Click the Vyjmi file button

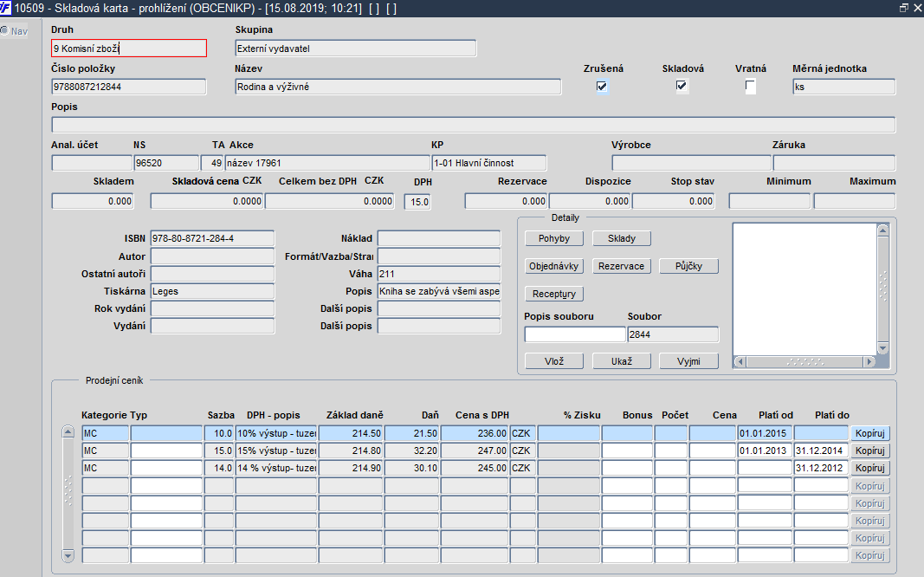[x=688, y=360]
